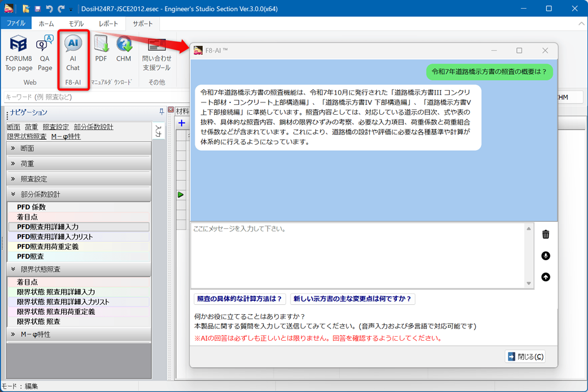
Task: Select suggestion 照査の具体的な計算方法は？
Action: point(239,299)
